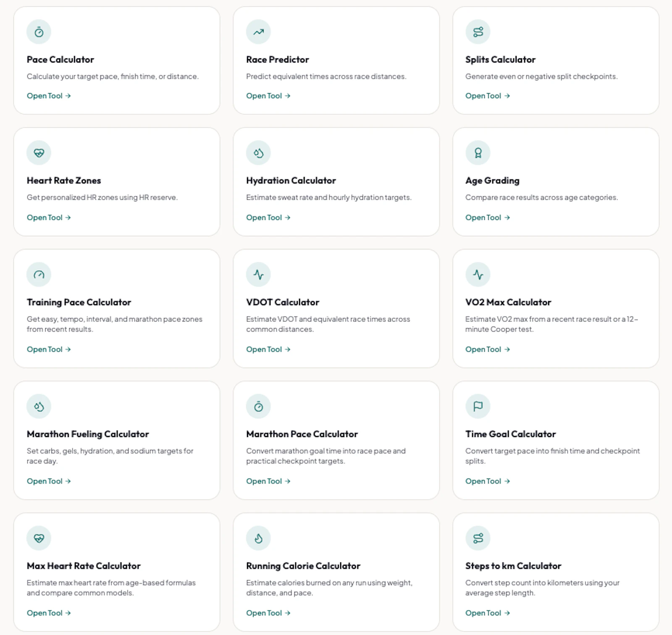
Task: Open Tool link under VDOT Calculator
Action: 268,349
